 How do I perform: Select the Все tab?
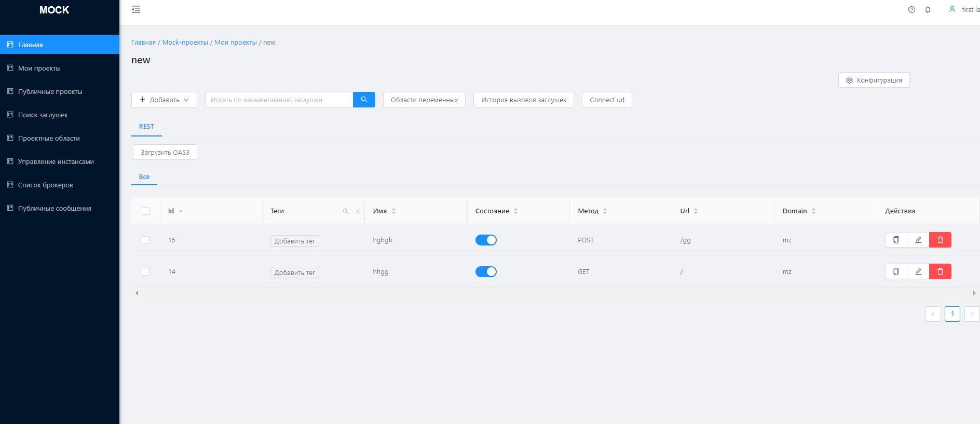(x=144, y=176)
